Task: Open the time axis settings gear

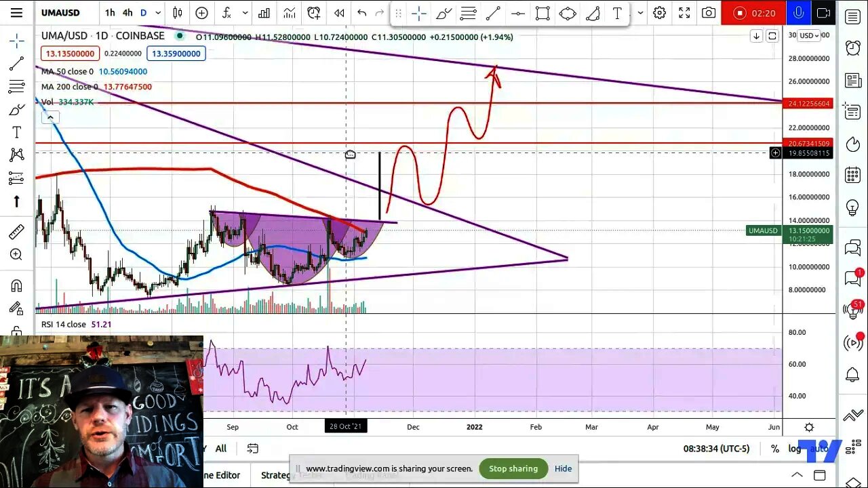Action: coord(809,427)
